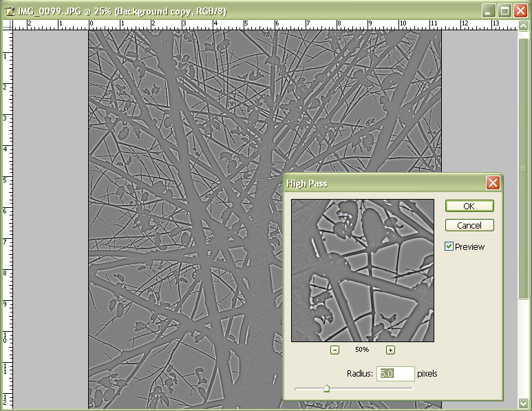
Task: Click the document scrollbar down arrow
Action: (525, 403)
